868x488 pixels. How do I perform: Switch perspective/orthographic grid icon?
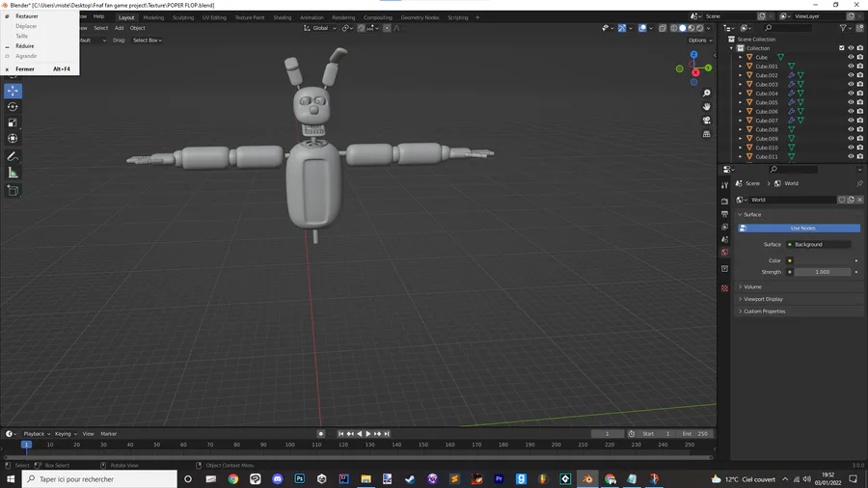706,134
